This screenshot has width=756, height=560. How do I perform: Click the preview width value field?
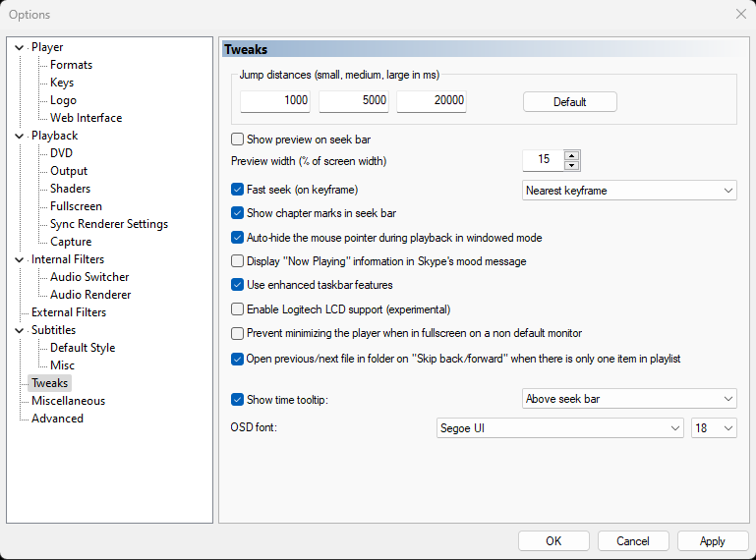pyautogui.click(x=544, y=159)
